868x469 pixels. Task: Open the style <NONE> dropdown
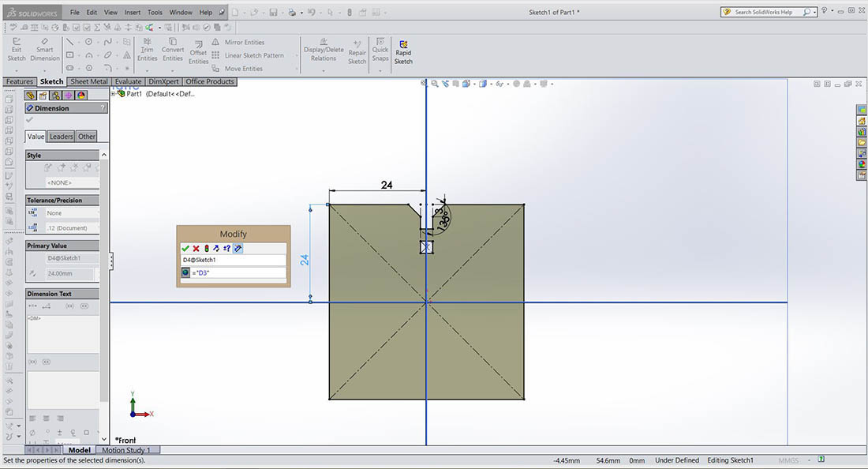pos(72,182)
